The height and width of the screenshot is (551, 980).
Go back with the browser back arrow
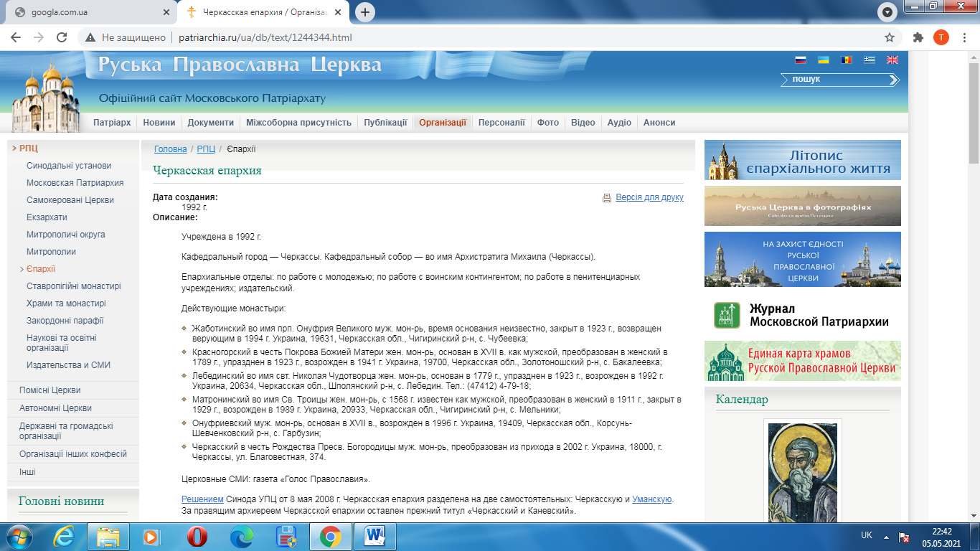[x=17, y=37]
